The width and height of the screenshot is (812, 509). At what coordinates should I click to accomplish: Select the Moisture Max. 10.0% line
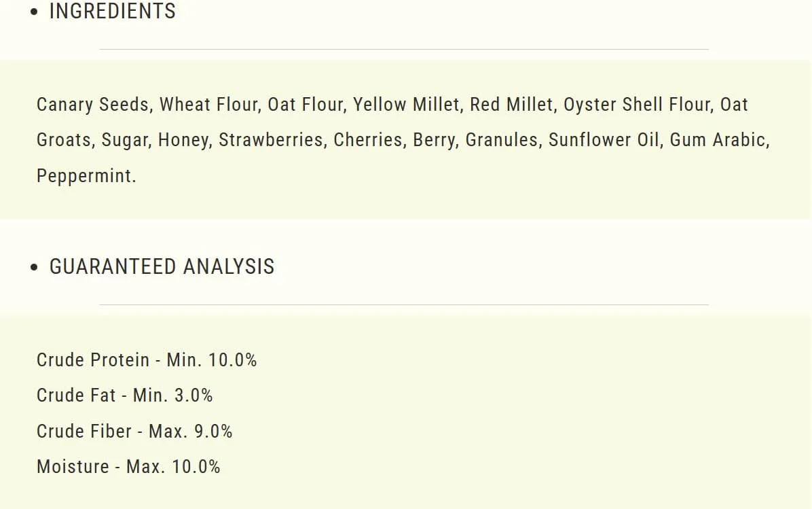(x=128, y=466)
